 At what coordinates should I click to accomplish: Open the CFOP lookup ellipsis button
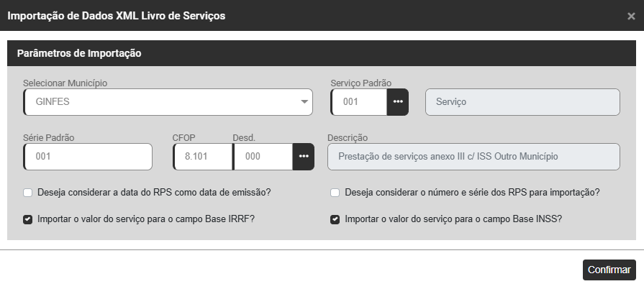[x=304, y=157]
